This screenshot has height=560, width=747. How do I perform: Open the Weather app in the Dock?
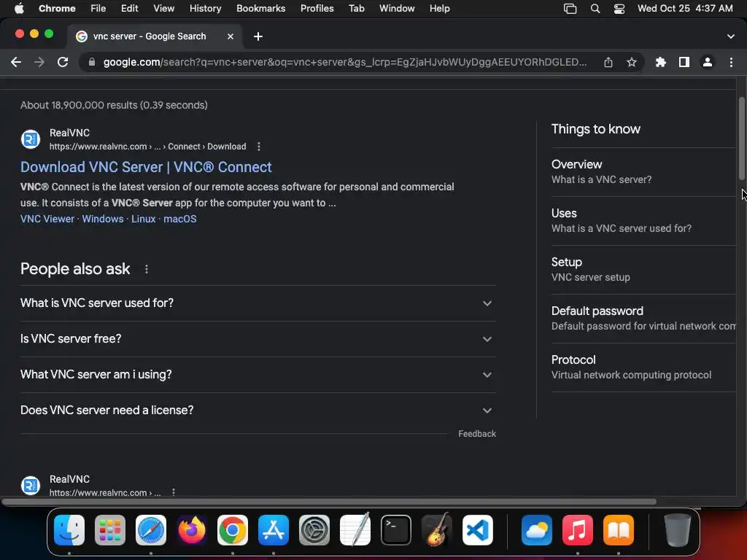coord(536,529)
